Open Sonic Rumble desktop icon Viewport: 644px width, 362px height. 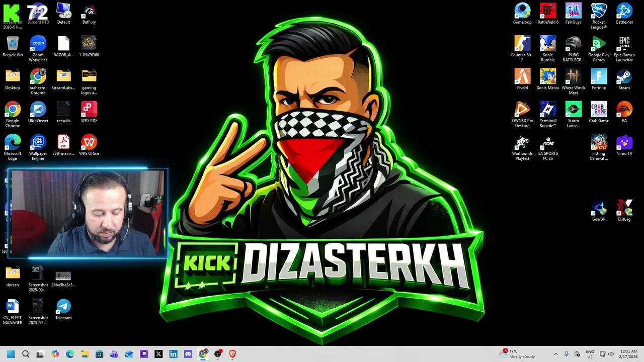coord(548,49)
